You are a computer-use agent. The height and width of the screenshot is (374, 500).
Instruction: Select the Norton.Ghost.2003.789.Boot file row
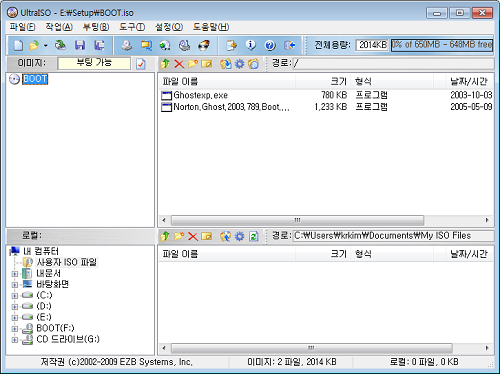pyautogui.click(x=327, y=107)
